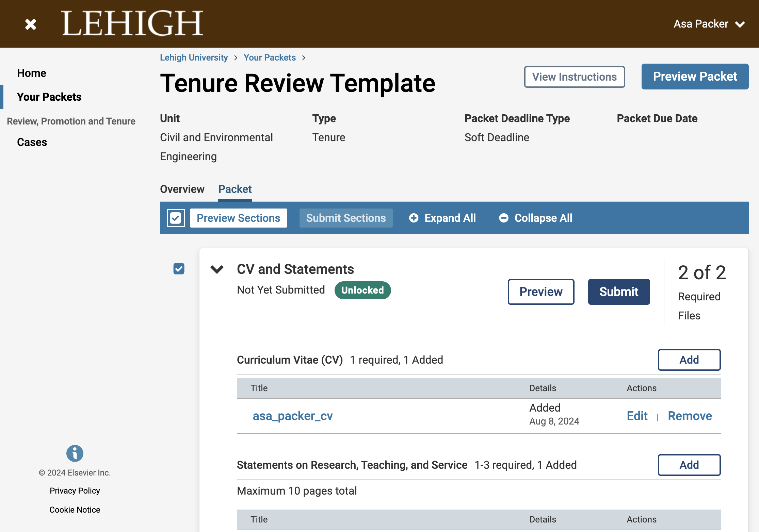Add a Statements on Research file
Image resolution: width=759 pixels, height=532 pixels.
[x=689, y=465]
